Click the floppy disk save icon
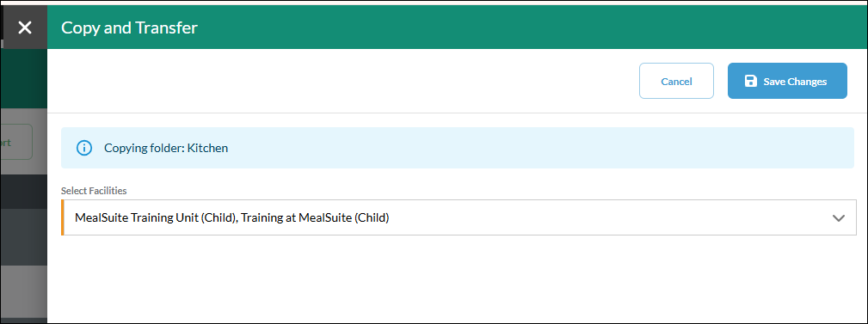 click(x=750, y=82)
